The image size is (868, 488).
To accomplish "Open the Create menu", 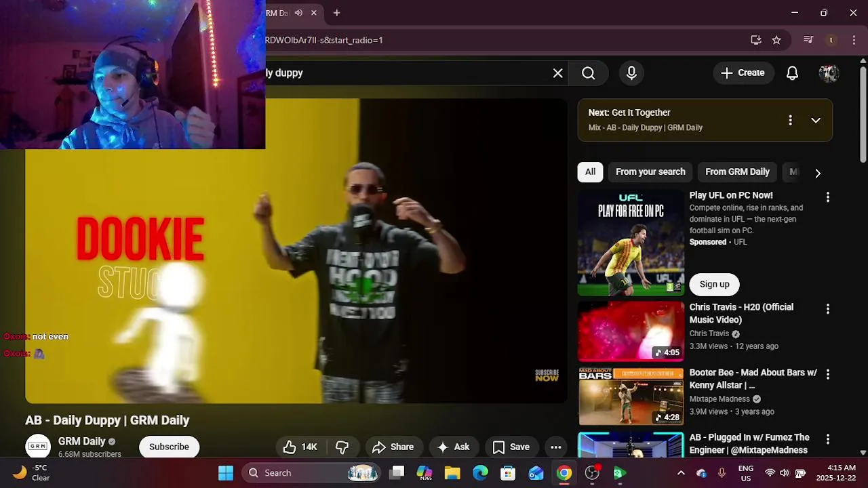I will 743,73.
